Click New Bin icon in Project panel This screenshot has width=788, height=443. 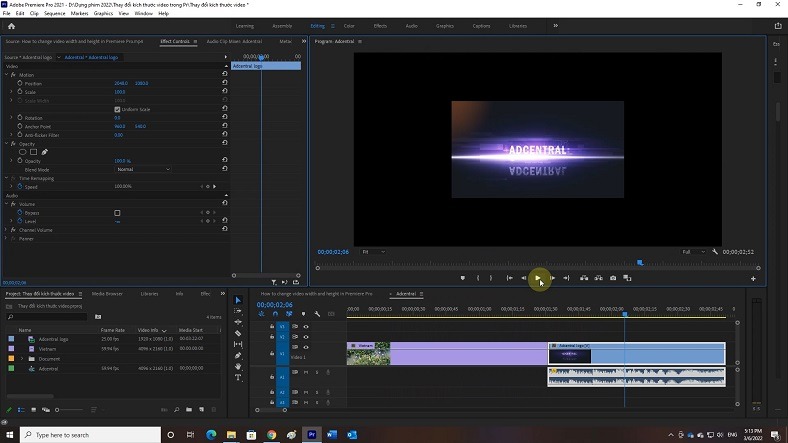tap(189, 410)
